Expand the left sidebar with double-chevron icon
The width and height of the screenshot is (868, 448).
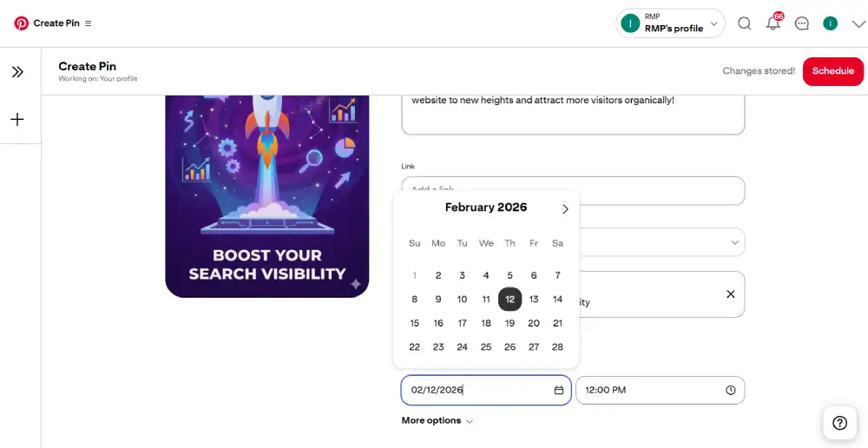[x=17, y=72]
